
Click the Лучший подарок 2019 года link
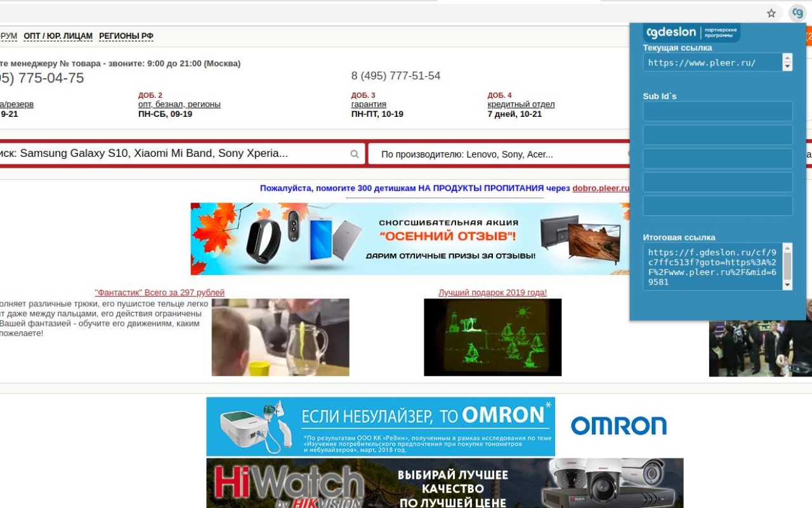pos(492,292)
